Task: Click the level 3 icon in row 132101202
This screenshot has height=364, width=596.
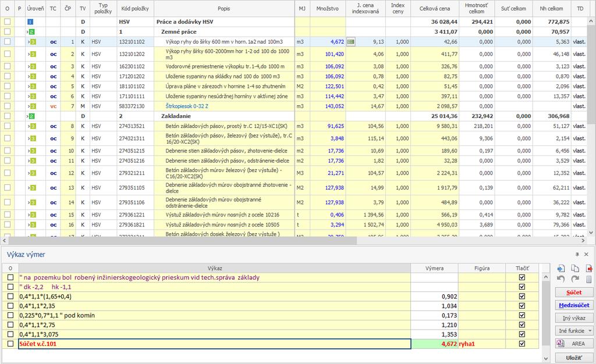Action: 33,54
